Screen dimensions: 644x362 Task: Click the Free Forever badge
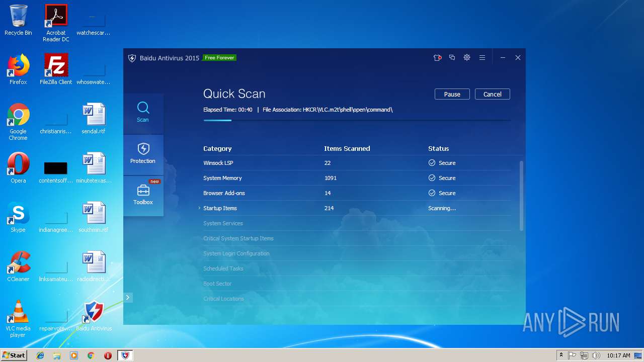coord(219,58)
